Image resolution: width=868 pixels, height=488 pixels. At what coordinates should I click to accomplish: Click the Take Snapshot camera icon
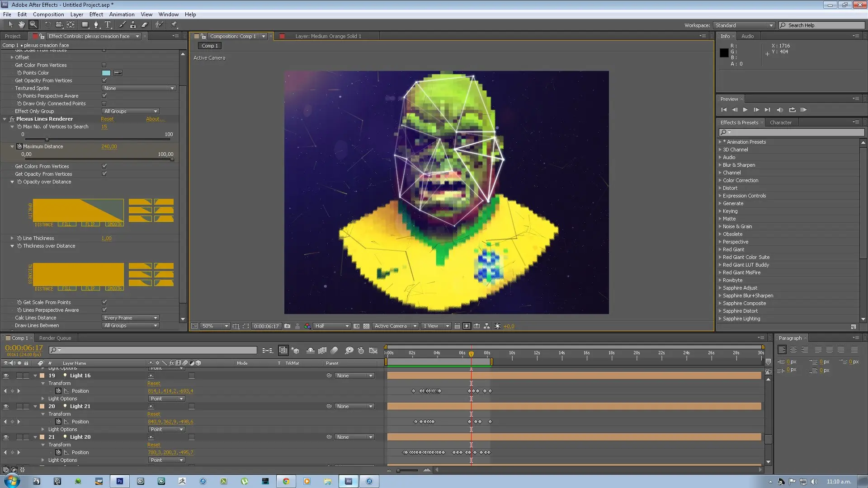pyautogui.click(x=287, y=326)
